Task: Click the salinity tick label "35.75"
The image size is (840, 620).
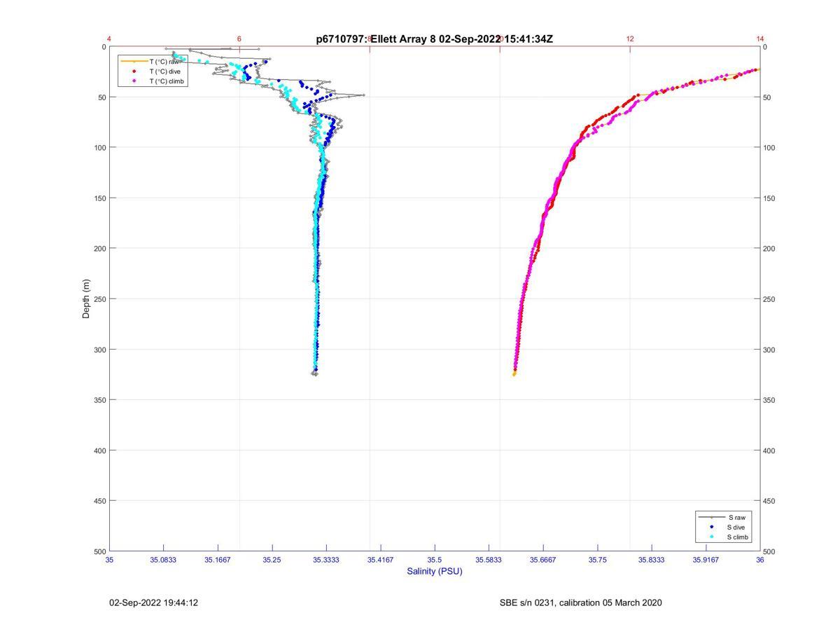Action: (598, 560)
